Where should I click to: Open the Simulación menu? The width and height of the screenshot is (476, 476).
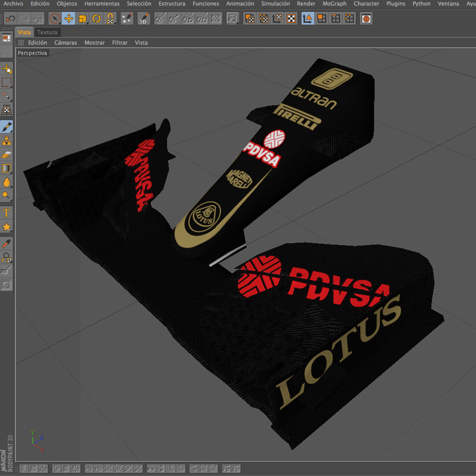click(275, 4)
